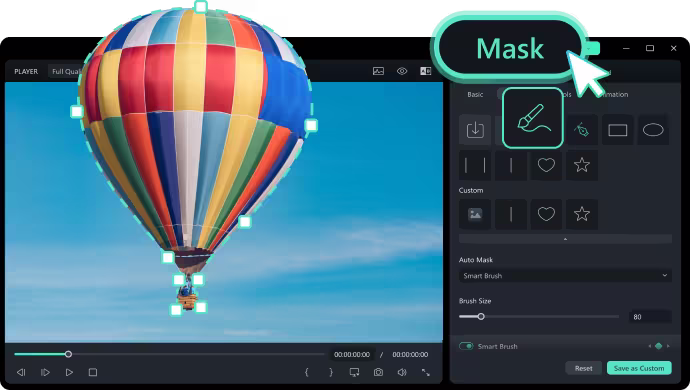
Task: Stop the playback
Action: click(x=93, y=372)
